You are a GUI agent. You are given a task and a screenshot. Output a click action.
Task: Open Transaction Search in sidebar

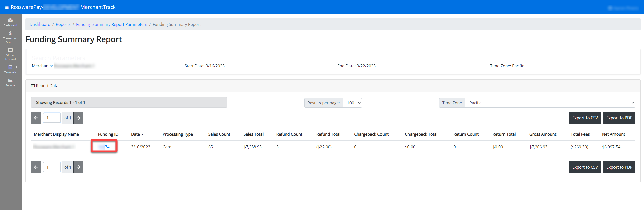tap(10, 37)
